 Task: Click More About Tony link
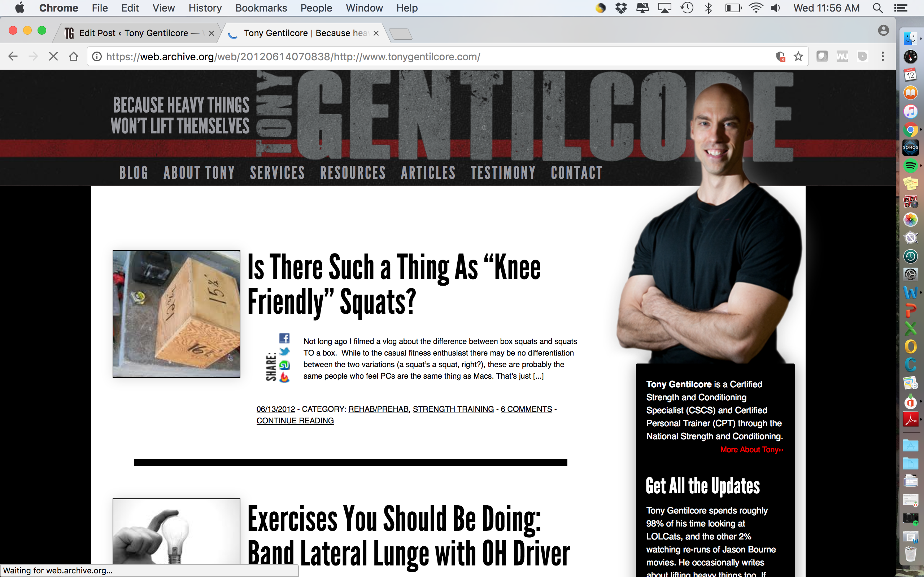tap(751, 450)
